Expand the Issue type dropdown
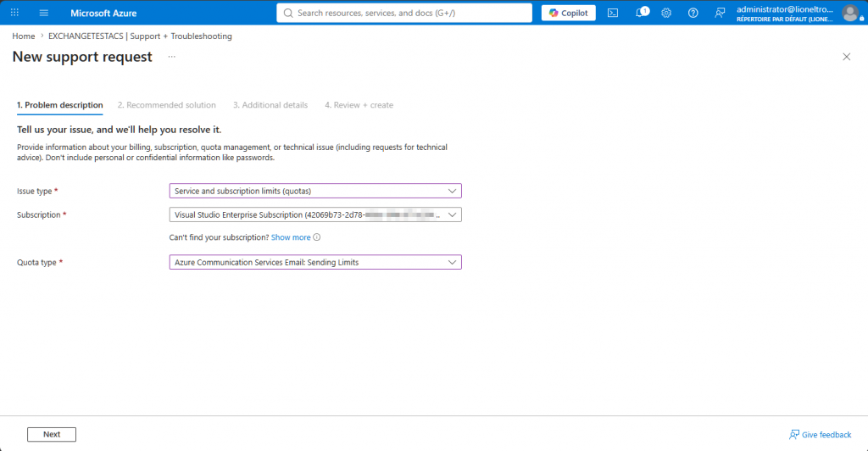 pyautogui.click(x=315, y=191)
